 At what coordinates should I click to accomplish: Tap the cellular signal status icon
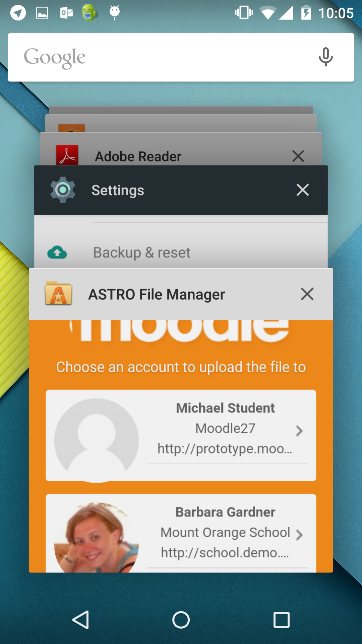pos(286,13)
